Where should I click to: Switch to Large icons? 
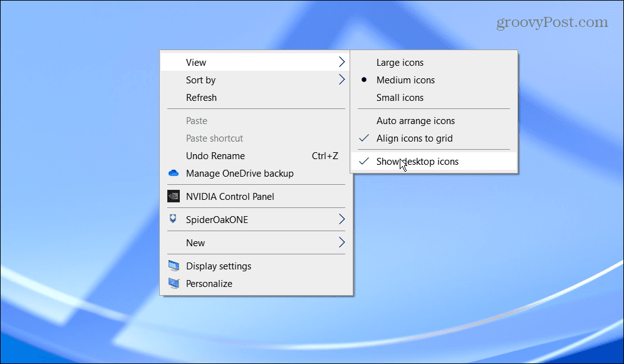point(399,62)
